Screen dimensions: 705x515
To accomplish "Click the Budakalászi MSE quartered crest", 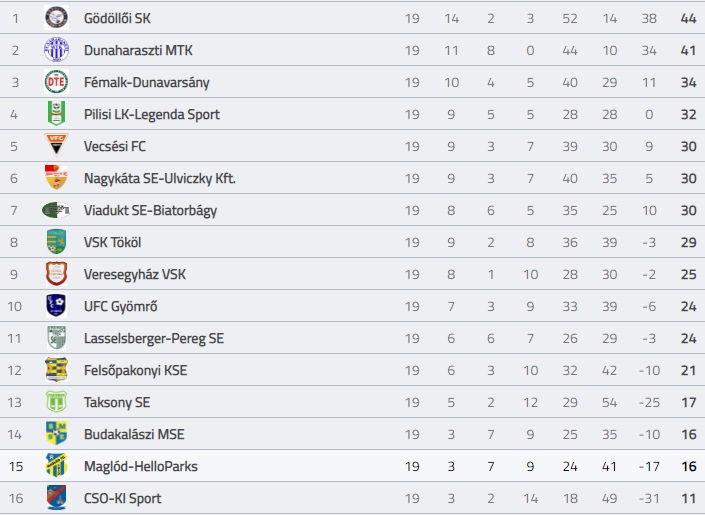I will [57, 434].
